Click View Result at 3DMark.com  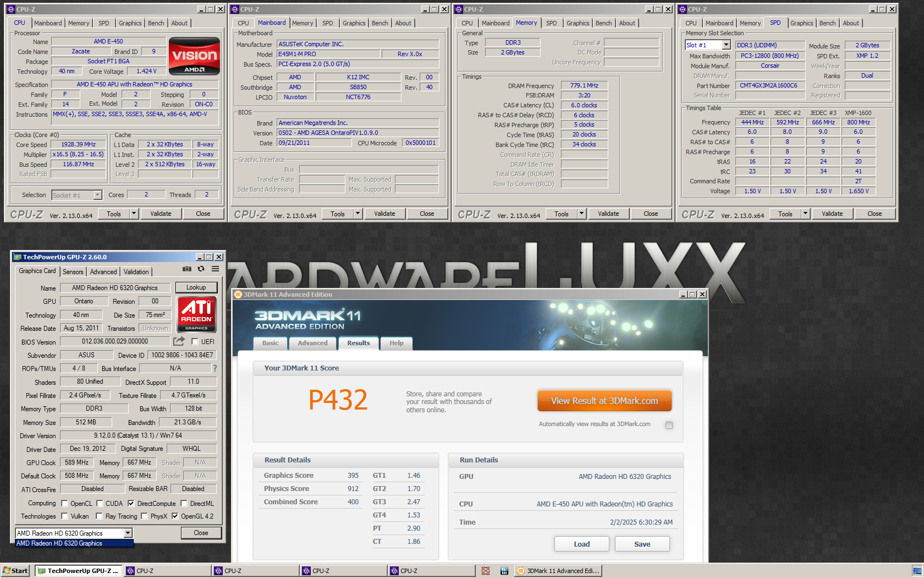[x=604, y=401]
